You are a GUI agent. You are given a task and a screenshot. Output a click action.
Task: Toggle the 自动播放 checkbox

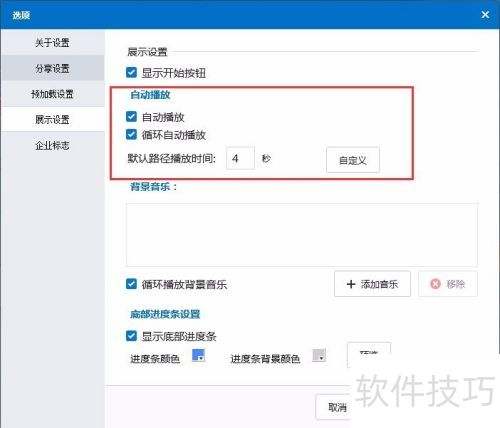pyautogui.click(x=131, y=117)
